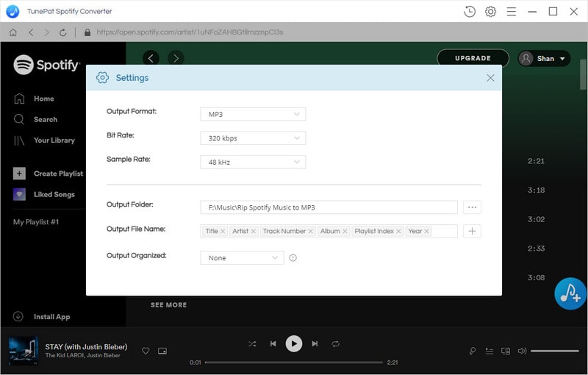The width and height of the screenshot is (588, 375).
Task: Open Your Library in sidebar
Action: pyautogui.click(x=44, y=140)
